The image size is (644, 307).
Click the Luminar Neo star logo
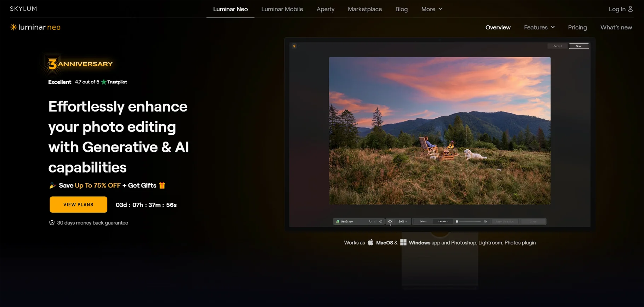[13, 27]
